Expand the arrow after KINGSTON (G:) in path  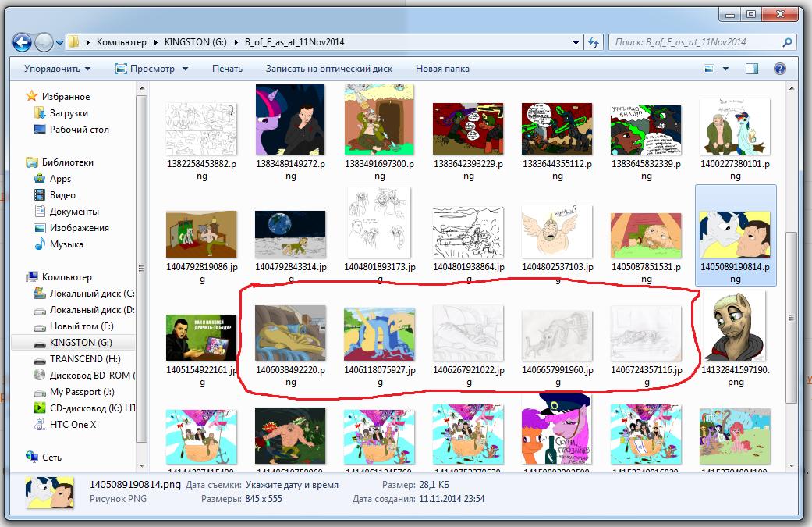click(x=236, y=42)
